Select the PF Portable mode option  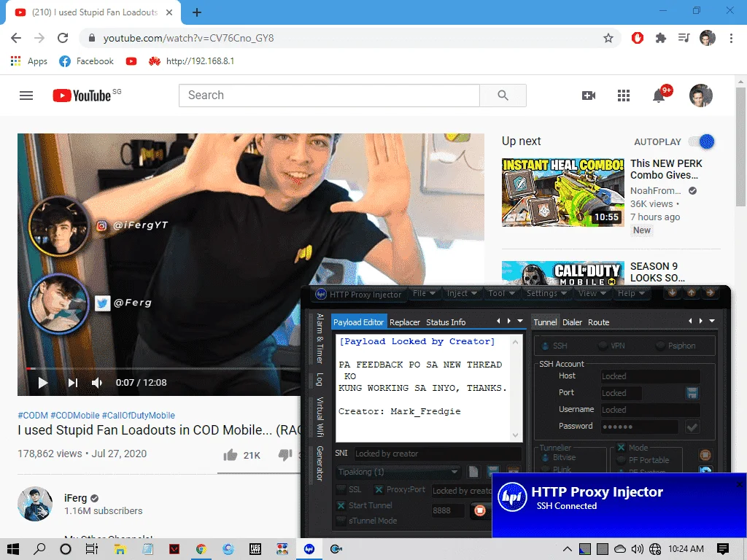(x=621, y=460)
